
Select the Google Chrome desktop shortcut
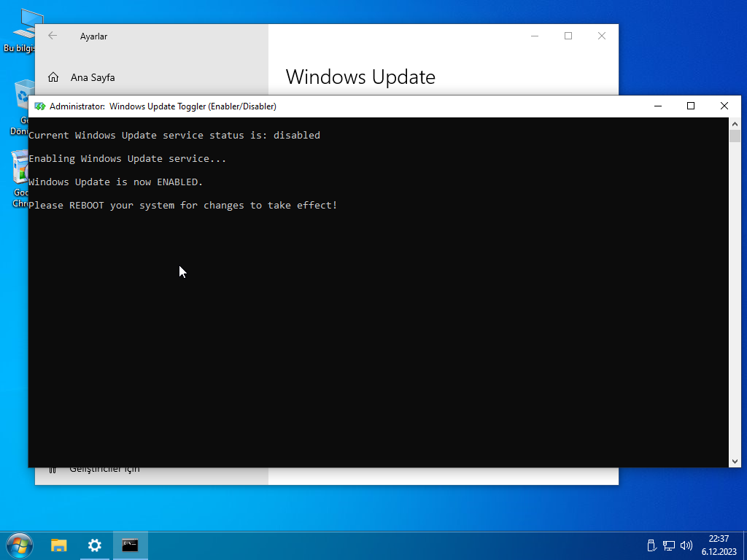pyautogui.click(x=20, y=179)
